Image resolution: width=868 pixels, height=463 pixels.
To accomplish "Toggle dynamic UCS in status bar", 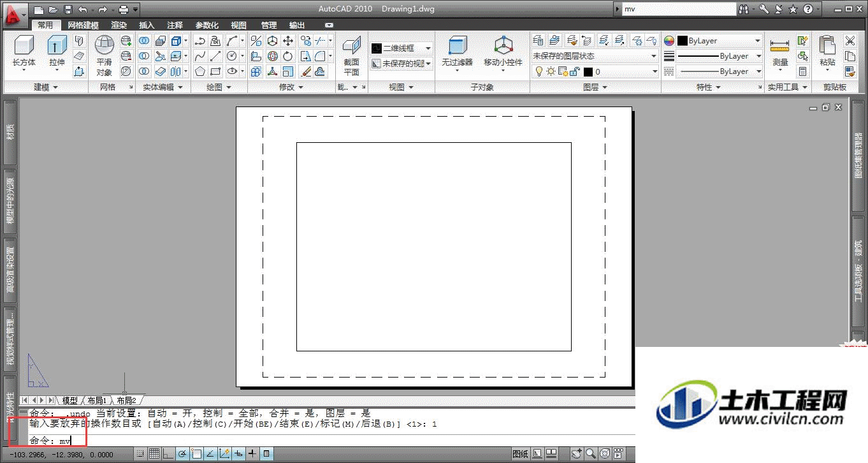I will click(x=224, y=454).
